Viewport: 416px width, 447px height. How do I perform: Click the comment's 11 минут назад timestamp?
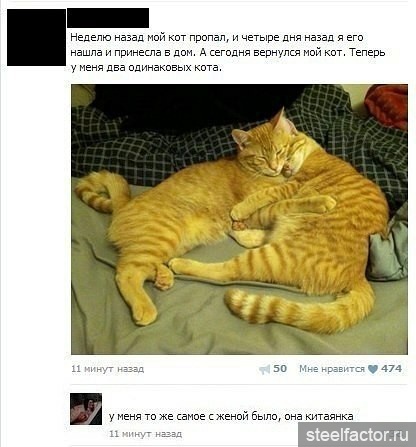pyautogui.click(x=146, y=434)
